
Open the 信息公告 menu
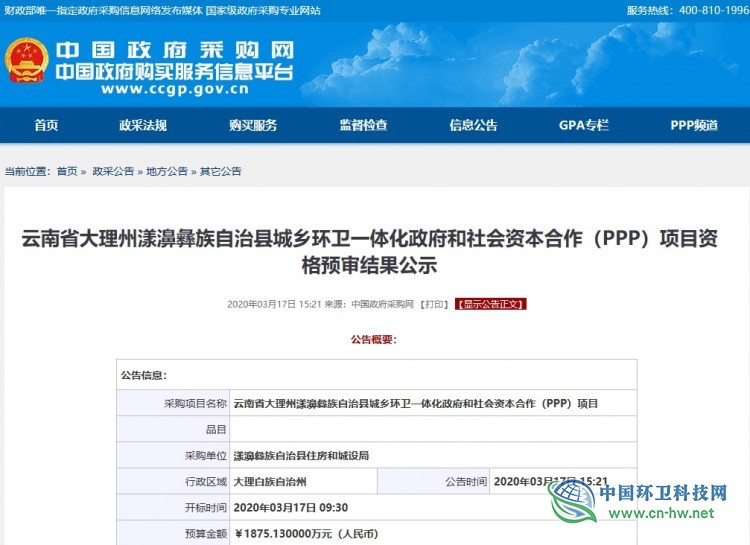click(474, 125)
